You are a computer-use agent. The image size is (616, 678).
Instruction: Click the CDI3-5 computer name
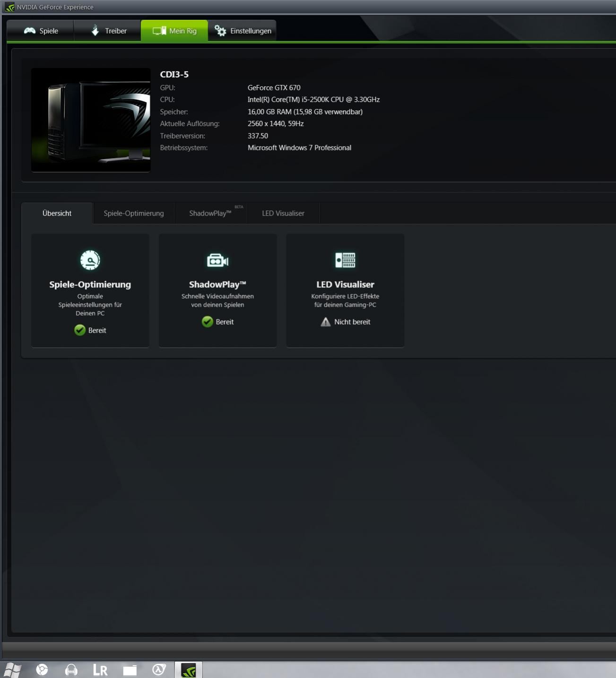[x=174, y=74]
